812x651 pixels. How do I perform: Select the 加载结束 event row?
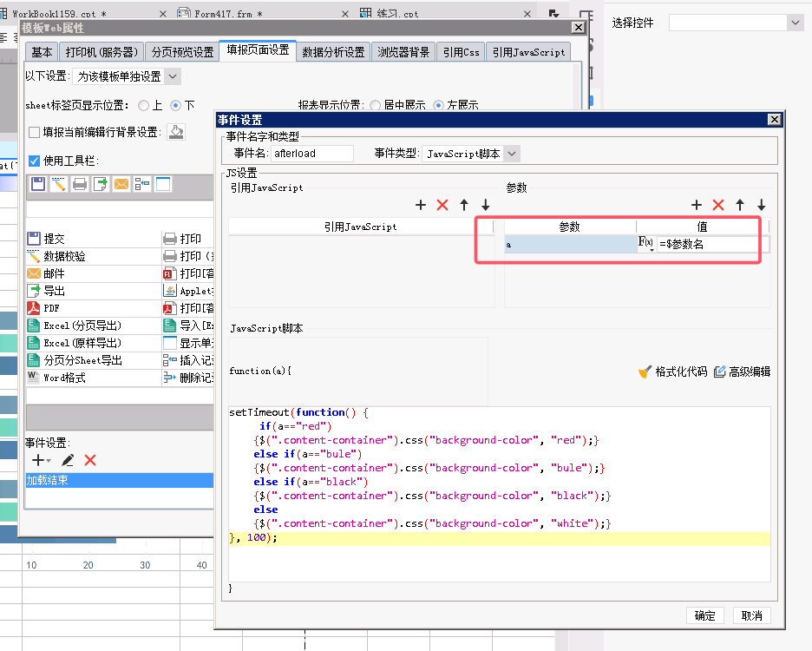tap(120, 481)
